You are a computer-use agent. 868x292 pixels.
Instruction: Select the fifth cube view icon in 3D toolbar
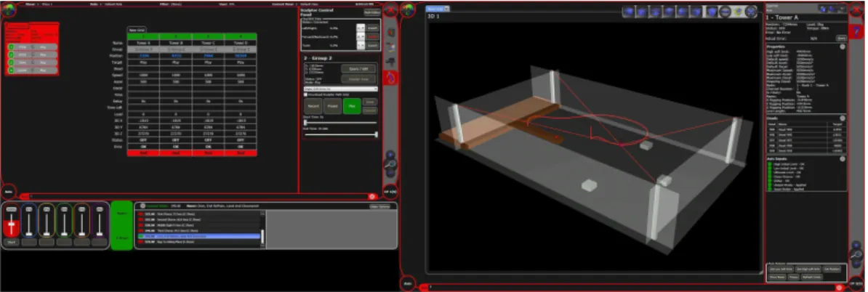point(683,11)
